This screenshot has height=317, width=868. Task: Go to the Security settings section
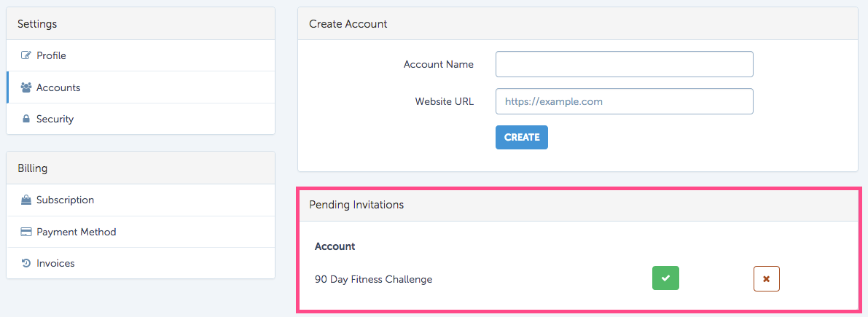(141, 119)
